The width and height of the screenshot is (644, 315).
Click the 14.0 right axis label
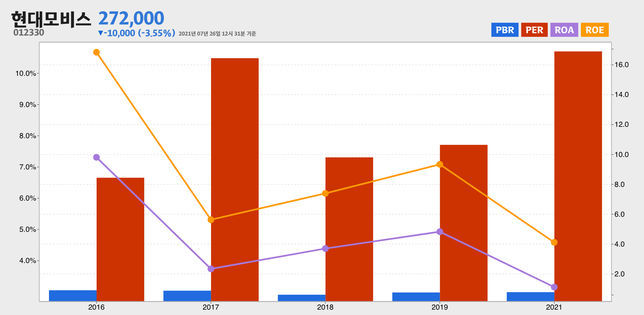(x=622, y=95)
